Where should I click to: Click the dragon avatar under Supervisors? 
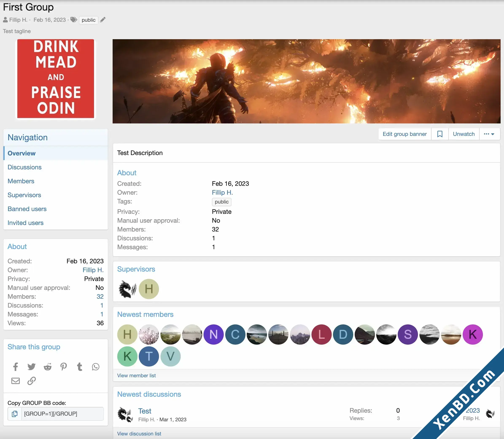click(x=127, y=289)
